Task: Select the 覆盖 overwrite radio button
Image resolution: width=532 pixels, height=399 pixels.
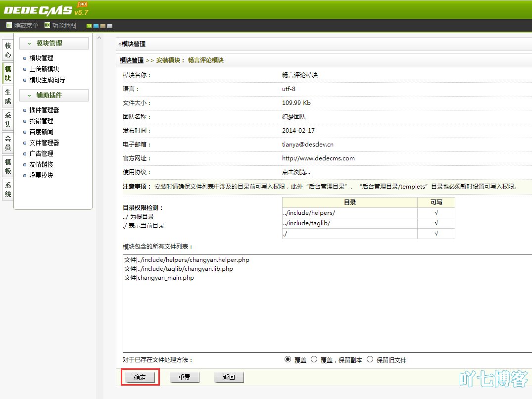Action: click(x=288, y=360)
